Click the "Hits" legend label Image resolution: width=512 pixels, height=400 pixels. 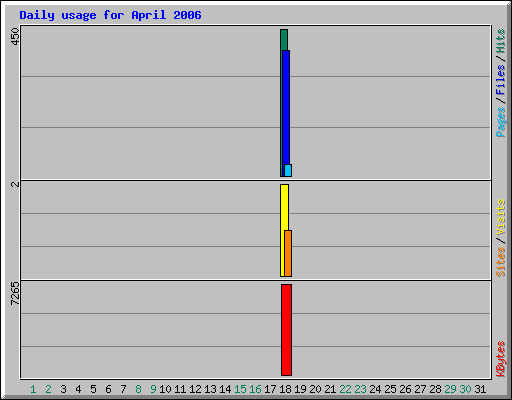coord(500,41)
